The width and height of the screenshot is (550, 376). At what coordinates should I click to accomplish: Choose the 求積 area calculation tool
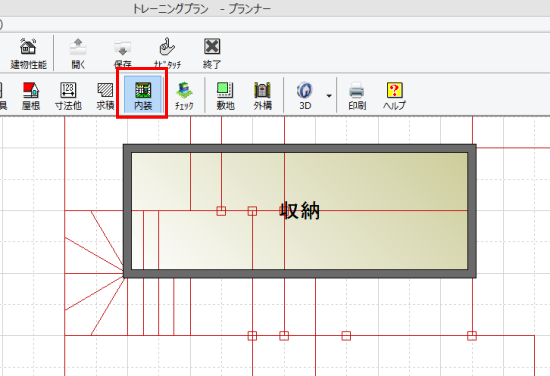[x=105, y=96]
